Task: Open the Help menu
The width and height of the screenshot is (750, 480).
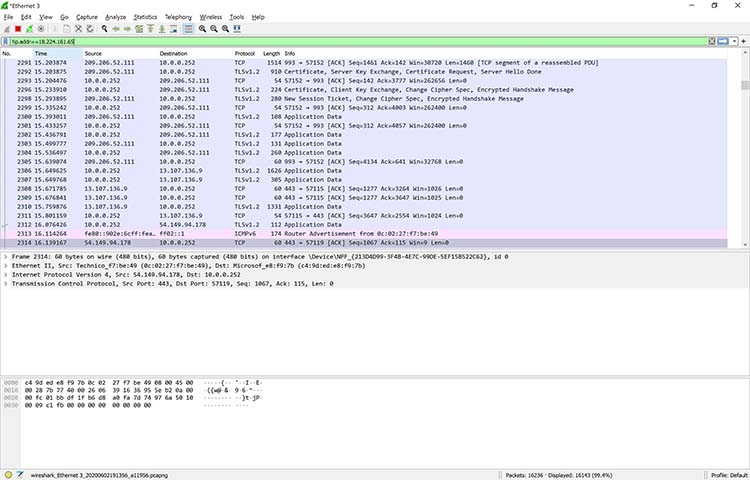Action: (x=258, y=17)
